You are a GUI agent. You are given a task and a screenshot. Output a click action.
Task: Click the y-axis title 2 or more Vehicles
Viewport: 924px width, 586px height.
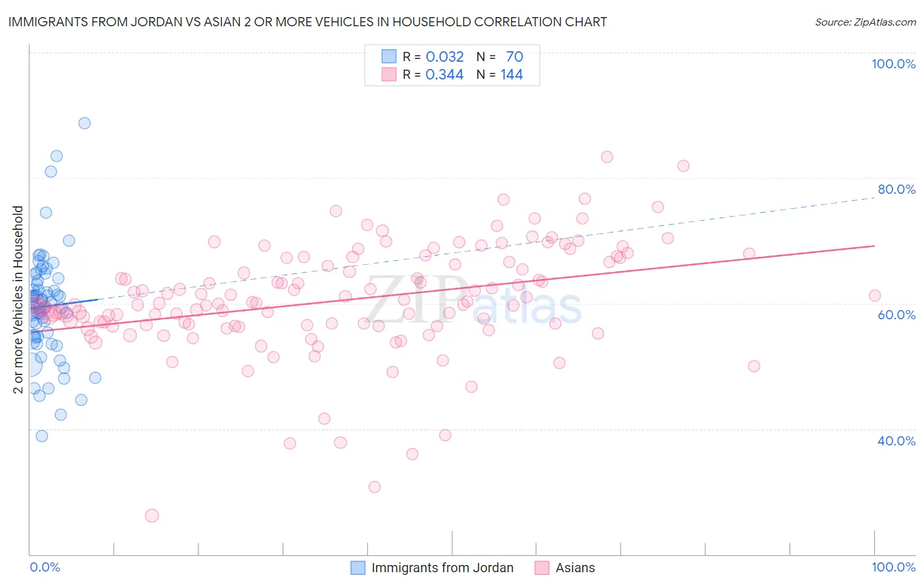coord(18,300)
